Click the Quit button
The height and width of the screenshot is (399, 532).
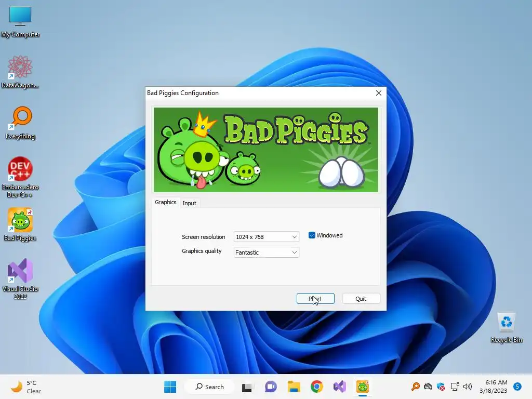[361, 299]
